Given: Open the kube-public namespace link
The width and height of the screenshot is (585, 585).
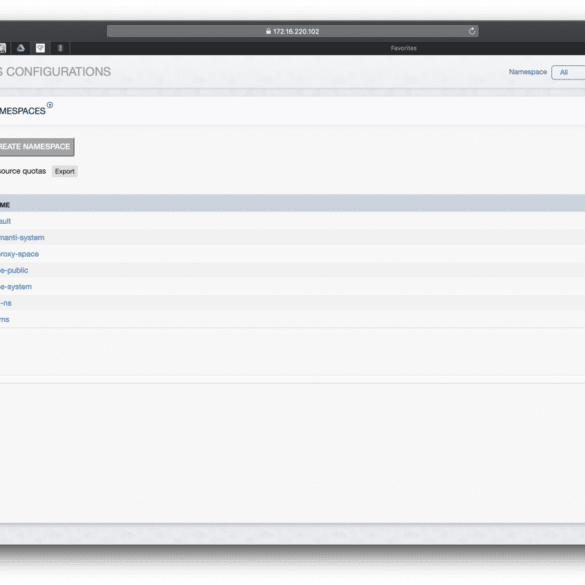Looking at the screenshot, I should pyautogui.click(x=14, y=270).
